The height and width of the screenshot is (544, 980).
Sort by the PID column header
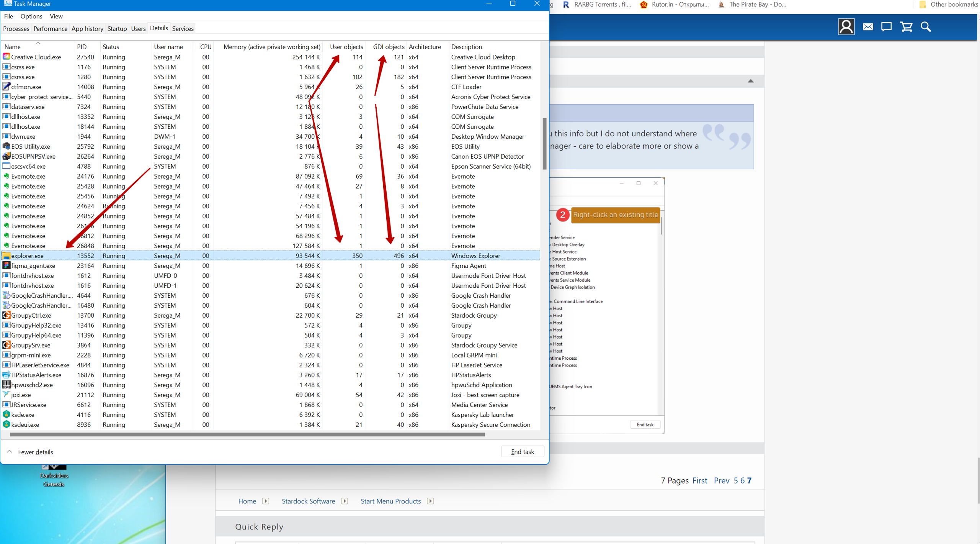[x=87, y=47]
